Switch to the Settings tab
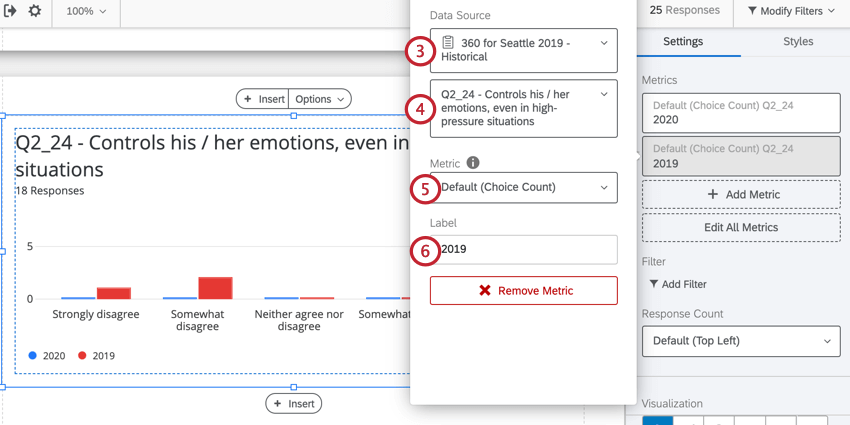 (683, 42)
